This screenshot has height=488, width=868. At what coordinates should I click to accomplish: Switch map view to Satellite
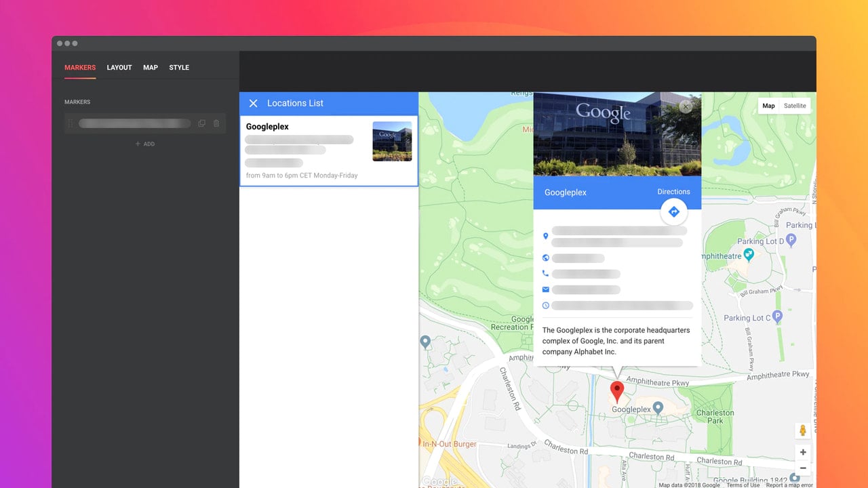pos(795,106)
